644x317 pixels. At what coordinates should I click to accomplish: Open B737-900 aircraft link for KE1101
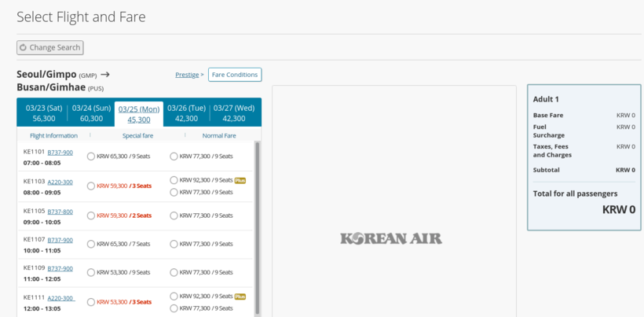60,152
